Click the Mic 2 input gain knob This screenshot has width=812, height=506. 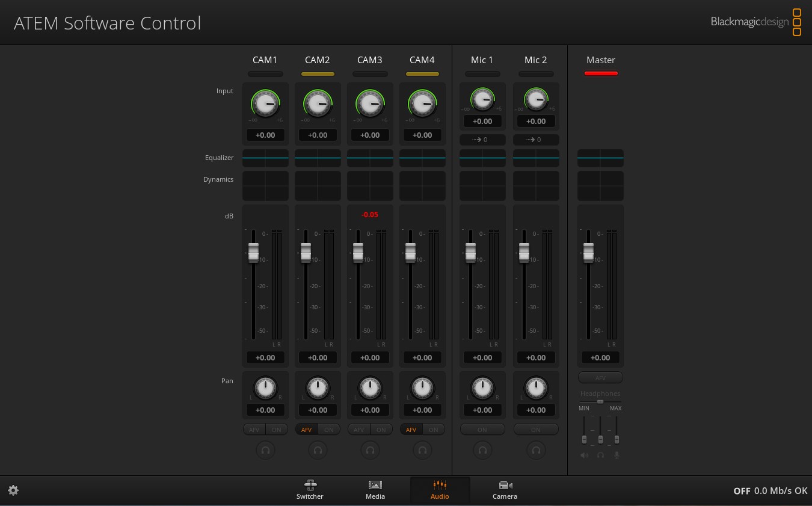pos(536,99)
